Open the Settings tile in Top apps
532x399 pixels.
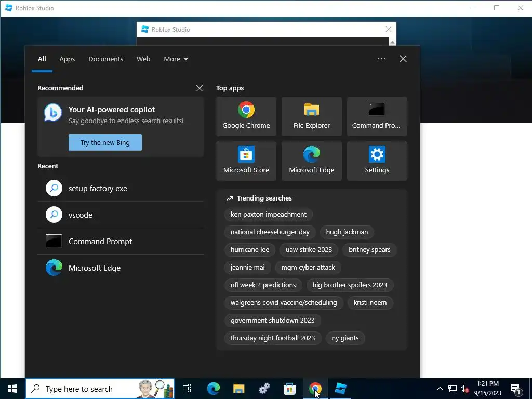[377, 161]
